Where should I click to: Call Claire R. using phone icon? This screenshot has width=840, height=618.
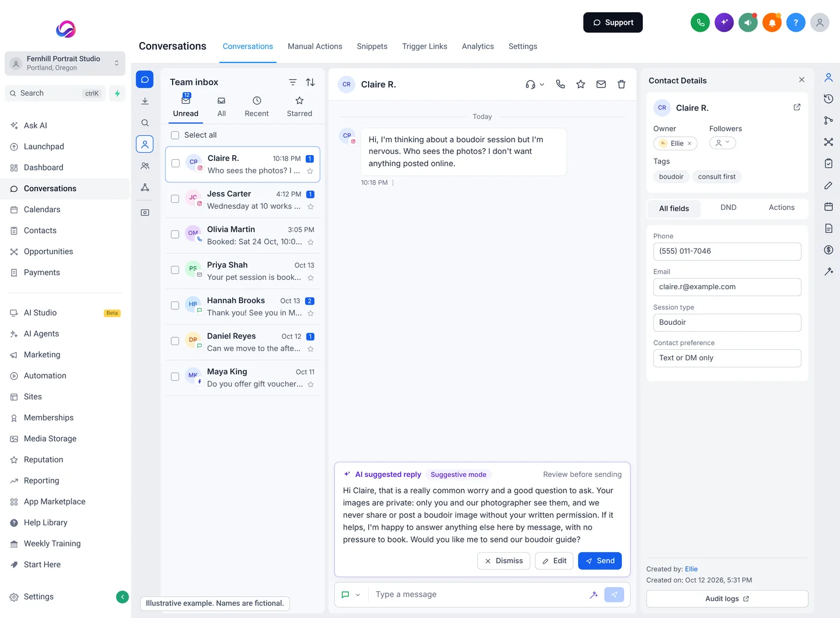click(x=561, y=84)
